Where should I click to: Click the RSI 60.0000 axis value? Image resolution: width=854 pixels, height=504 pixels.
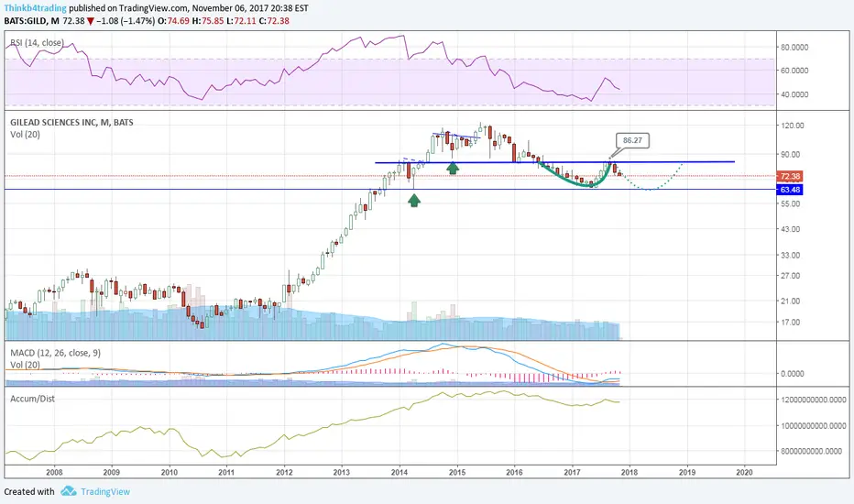(x=794, y=71)
